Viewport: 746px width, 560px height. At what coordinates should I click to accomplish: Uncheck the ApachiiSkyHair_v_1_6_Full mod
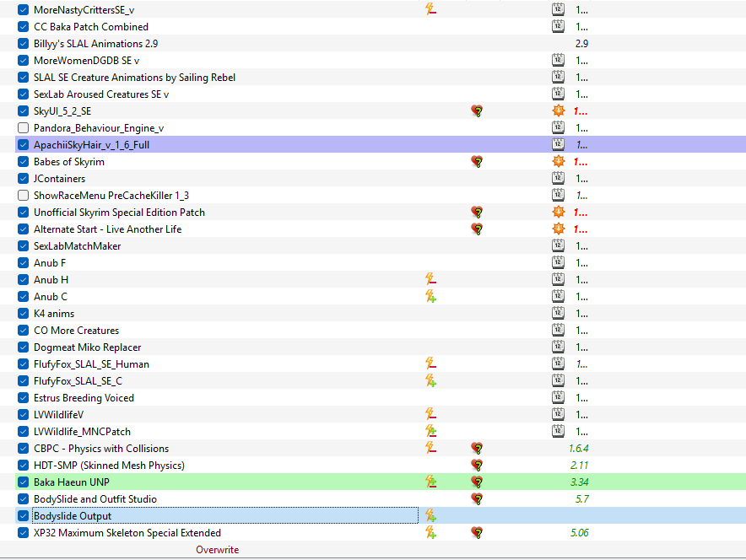coord(23,145)
